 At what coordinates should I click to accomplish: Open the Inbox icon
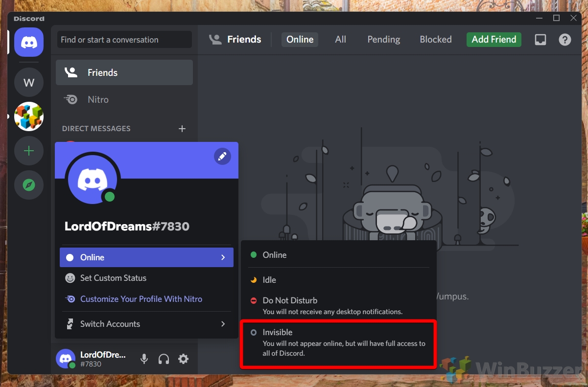(541, 40)
